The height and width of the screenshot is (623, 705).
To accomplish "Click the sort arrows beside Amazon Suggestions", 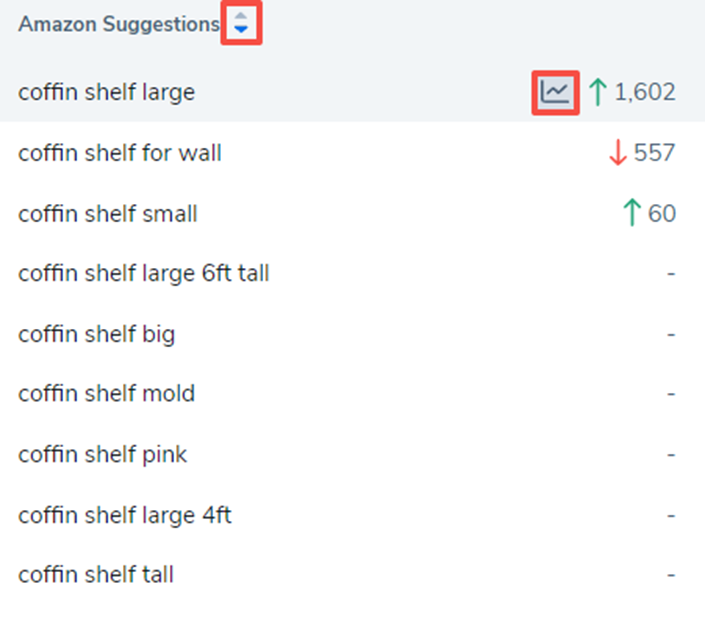I will (240, 25).
